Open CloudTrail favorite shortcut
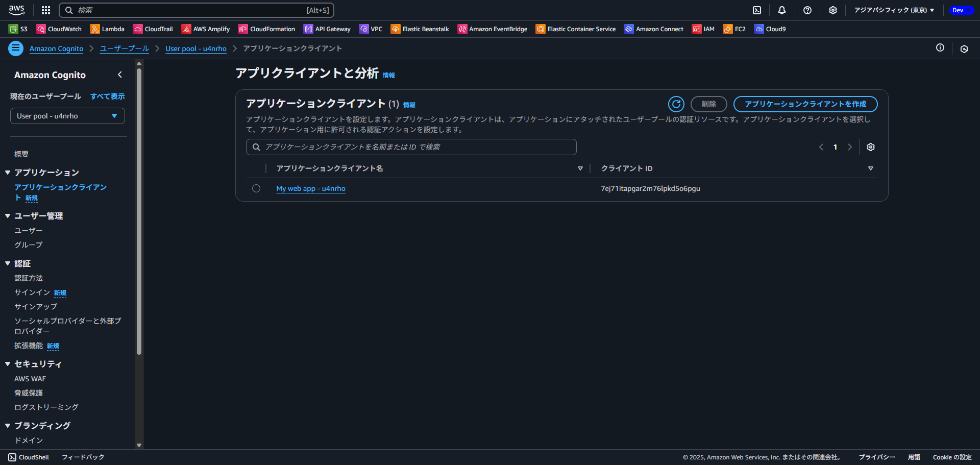 click(x=153, y=29)
